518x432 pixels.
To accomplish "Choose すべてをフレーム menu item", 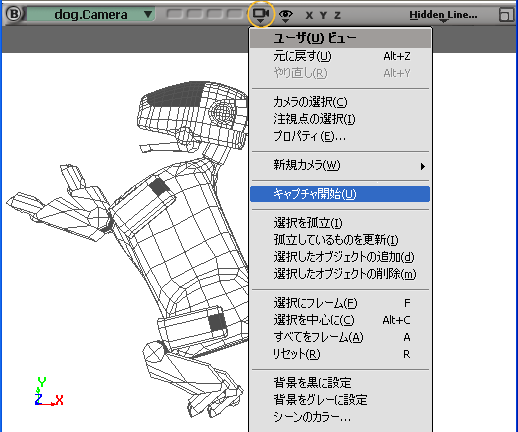I will (340, 337).
